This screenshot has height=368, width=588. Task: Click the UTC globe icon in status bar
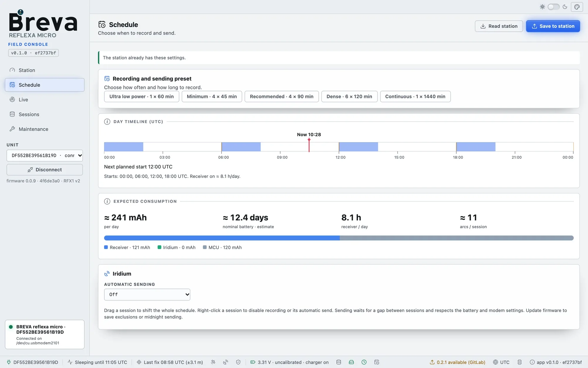point(495,362)
